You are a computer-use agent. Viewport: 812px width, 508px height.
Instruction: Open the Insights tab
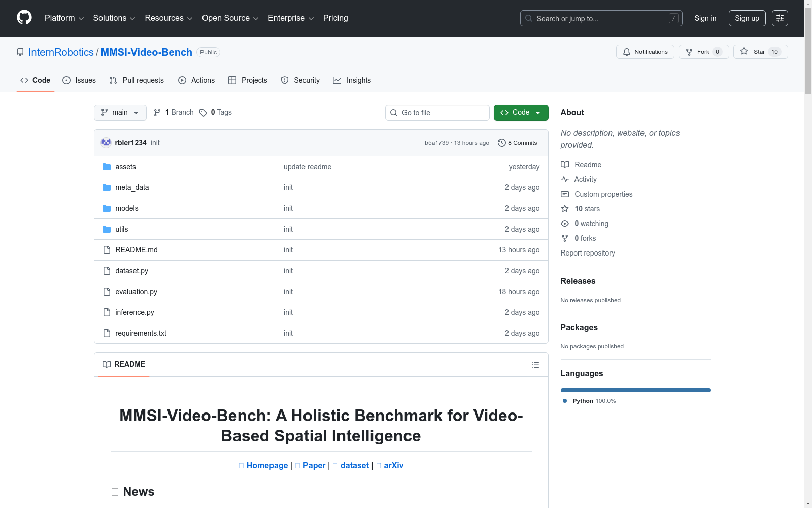[x=352, y=80]
